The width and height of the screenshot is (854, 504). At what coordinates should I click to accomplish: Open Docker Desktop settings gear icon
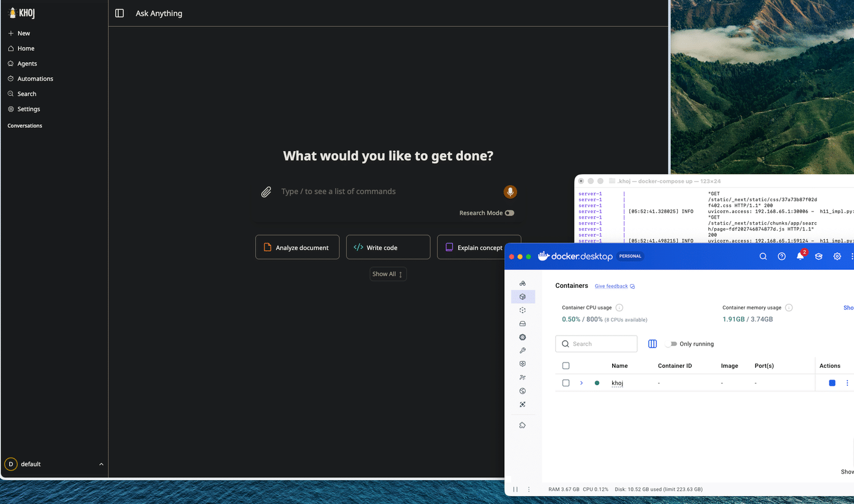pos(837,256)
